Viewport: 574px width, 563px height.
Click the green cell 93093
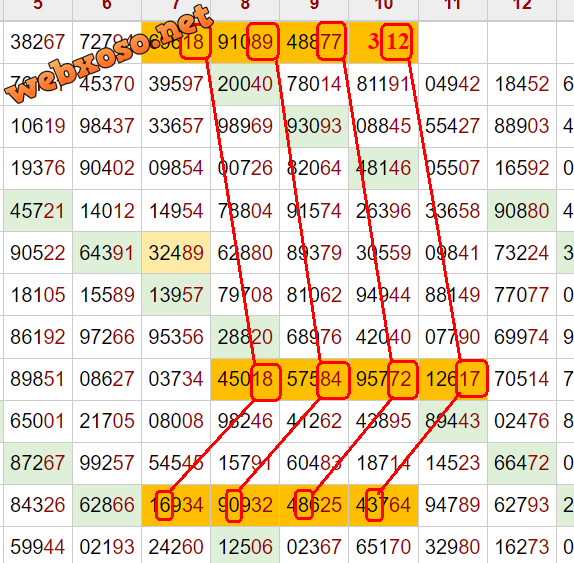(x=314, y=127)
